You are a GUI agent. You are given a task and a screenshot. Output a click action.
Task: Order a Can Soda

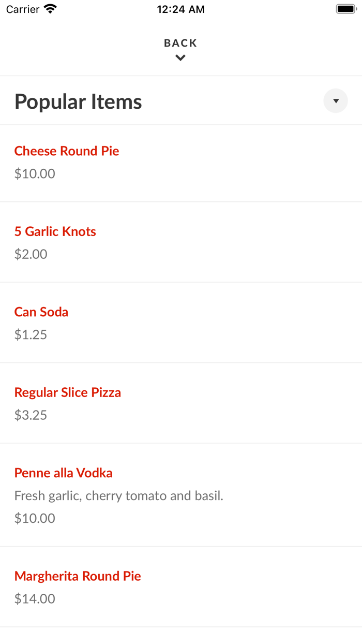[x=41, y=312]
